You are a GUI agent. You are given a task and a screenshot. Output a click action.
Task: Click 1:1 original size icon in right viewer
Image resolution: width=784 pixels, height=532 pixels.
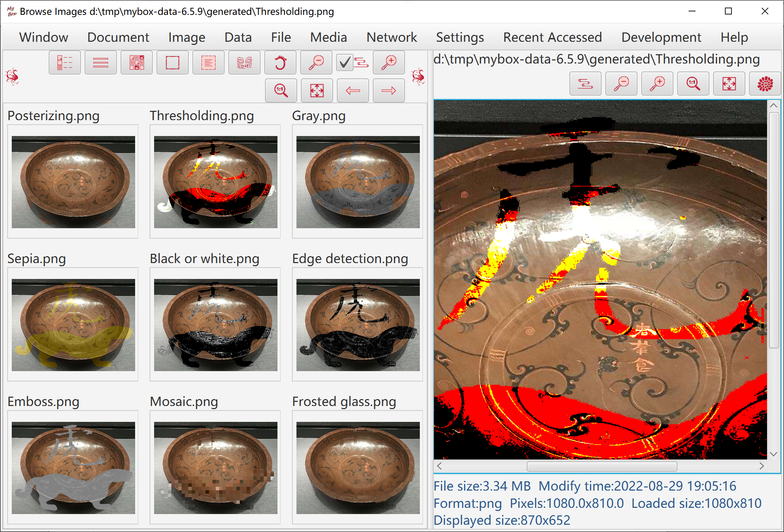693,84
